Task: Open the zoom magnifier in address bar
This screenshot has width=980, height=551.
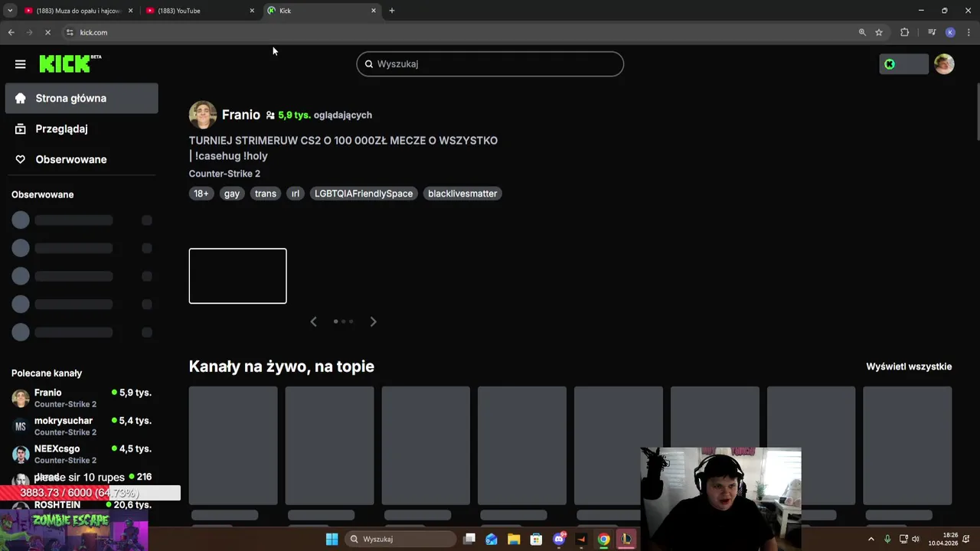Action: 862,32
